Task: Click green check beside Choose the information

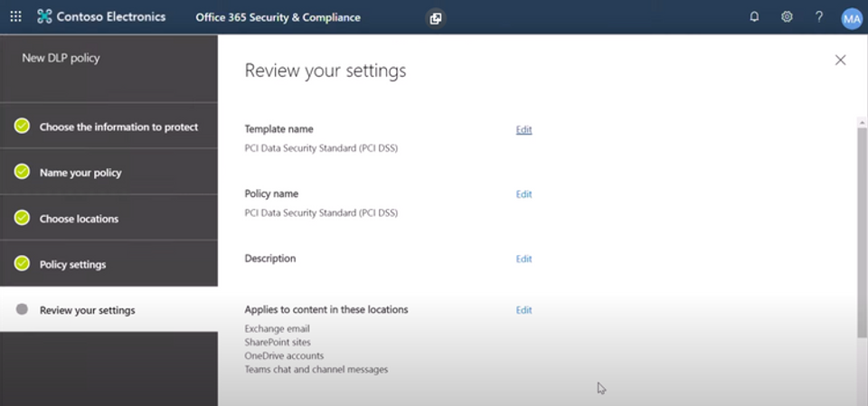Action: click(22, 127)
